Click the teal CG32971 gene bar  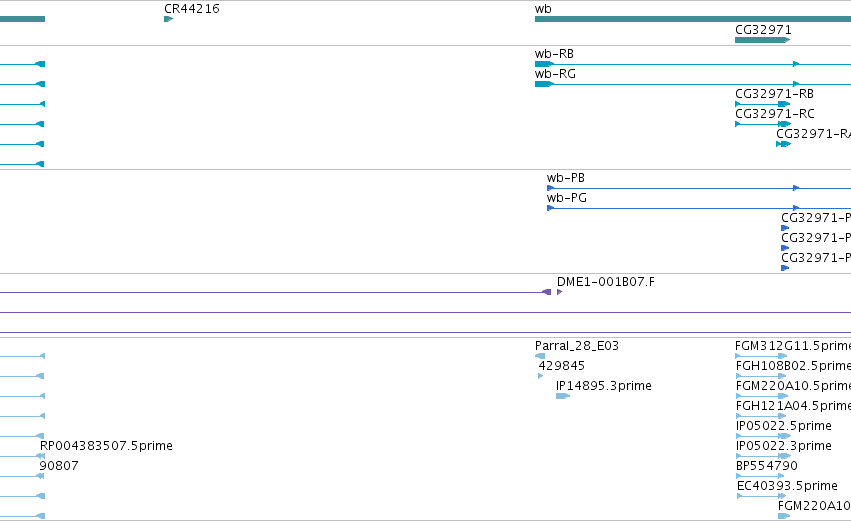763,40
